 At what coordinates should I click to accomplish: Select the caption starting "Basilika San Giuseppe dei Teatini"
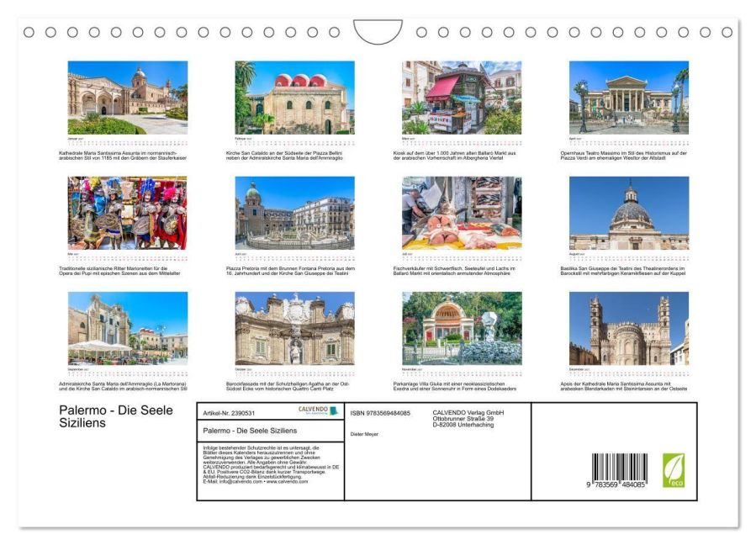tap(623, 271)
